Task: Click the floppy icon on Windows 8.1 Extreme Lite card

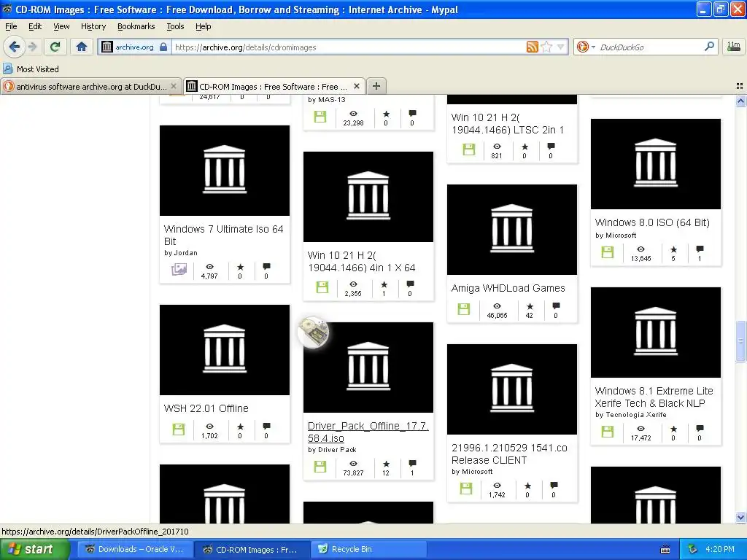Action: point(608,432)
